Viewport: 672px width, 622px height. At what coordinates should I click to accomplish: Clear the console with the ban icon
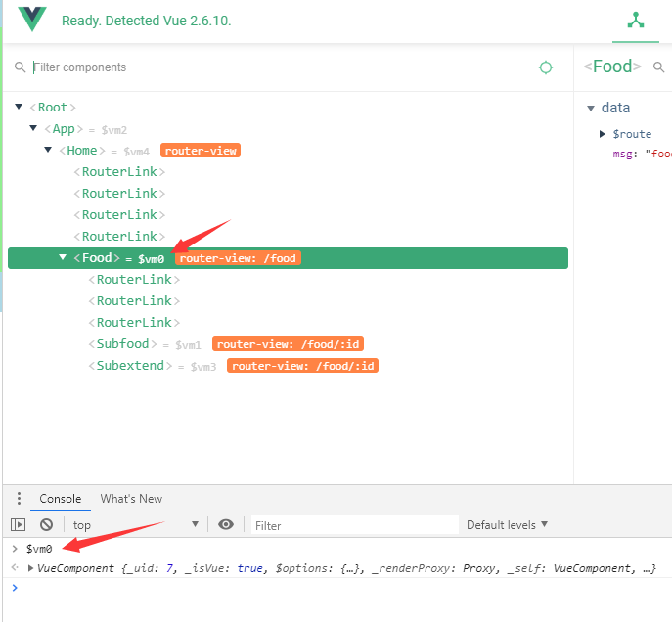46,524
